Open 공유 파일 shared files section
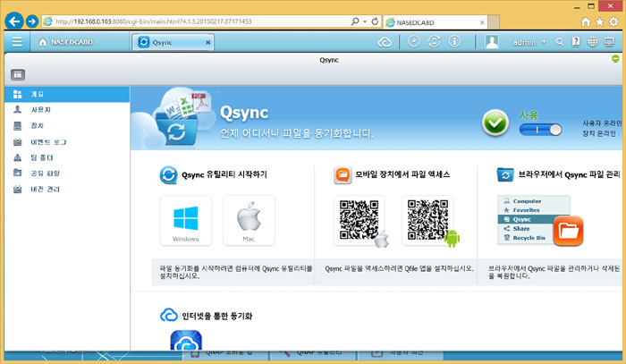The width and height of the screenshot is (626, 364). point(67,174)
